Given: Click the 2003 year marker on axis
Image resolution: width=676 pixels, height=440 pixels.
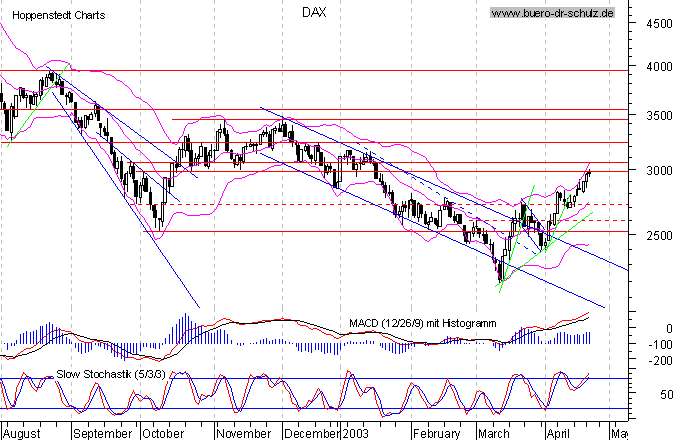Looking at the screenshot, I should tap(355, 433).
